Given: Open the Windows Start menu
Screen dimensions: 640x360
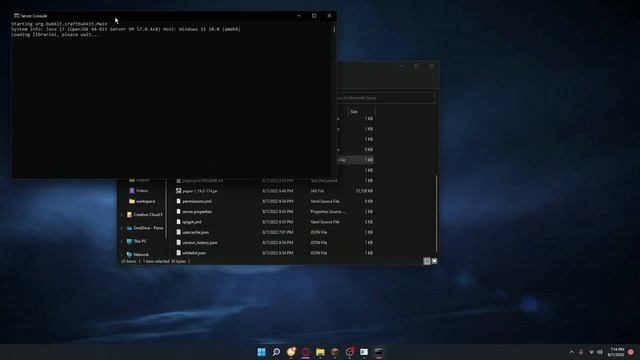Looking at the screenshot, I should pyautogui.click(x=261, y=352).
